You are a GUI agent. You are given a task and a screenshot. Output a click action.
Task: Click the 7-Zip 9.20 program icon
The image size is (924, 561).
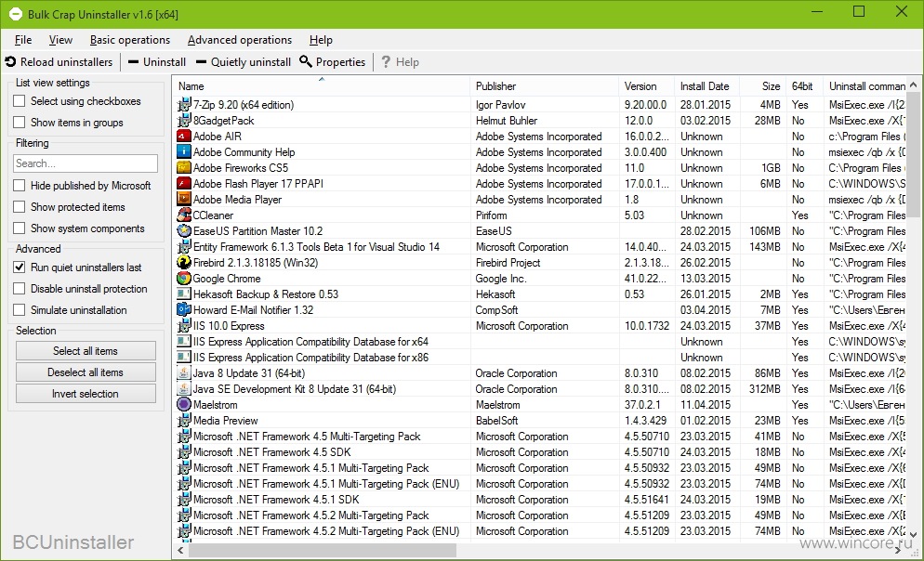pos(184,105)
